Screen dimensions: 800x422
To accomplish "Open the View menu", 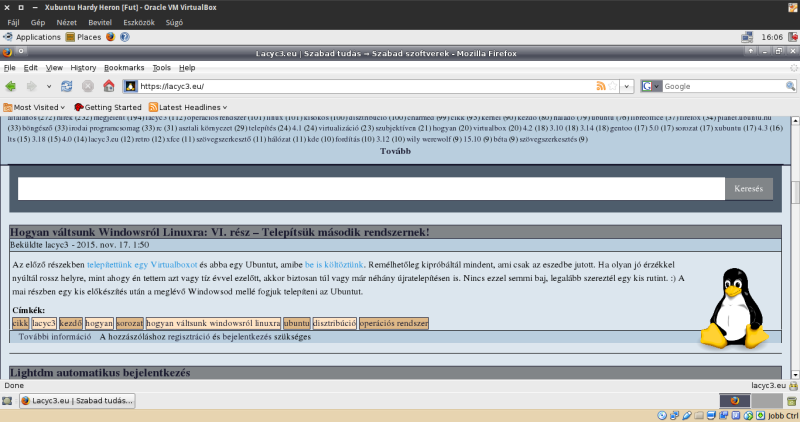I will tap(54, 67).
